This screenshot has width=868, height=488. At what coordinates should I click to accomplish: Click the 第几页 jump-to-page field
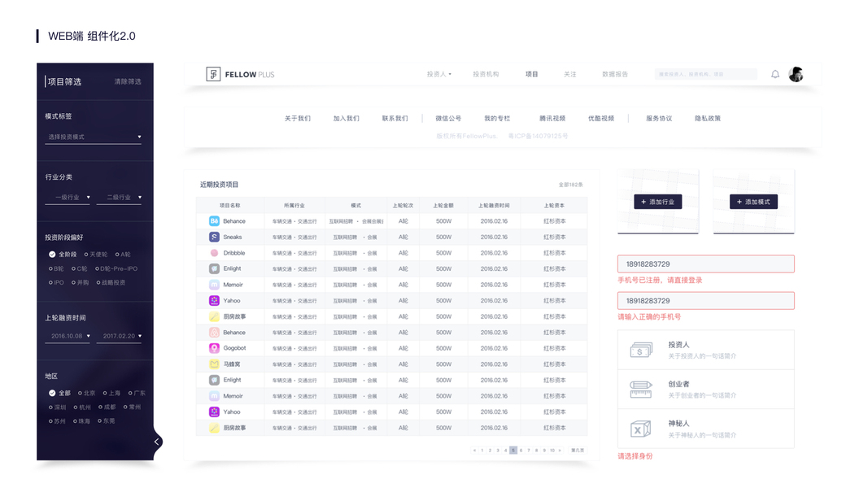click(578, 451)
